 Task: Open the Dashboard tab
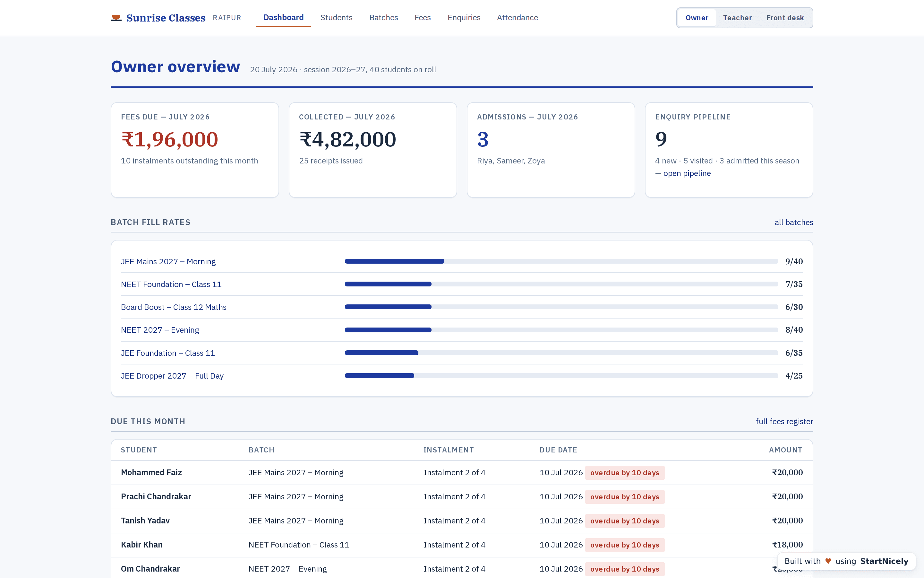(283, 18)
